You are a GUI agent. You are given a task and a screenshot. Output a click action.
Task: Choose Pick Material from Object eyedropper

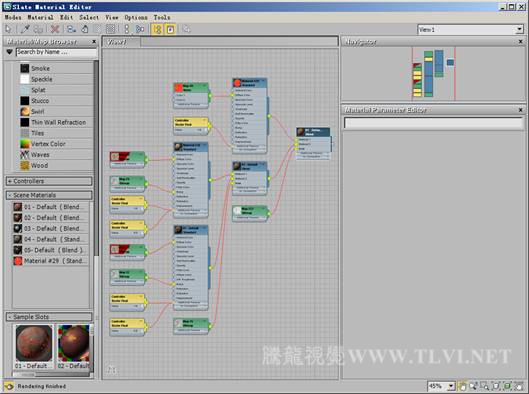click(25, 29)
